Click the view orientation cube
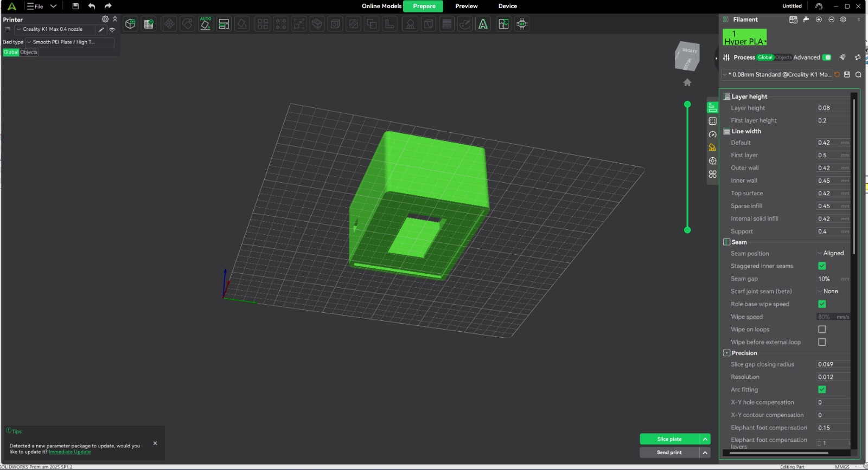Image resolution: width=868 pixels, height=470 pixels. [687, 56]
